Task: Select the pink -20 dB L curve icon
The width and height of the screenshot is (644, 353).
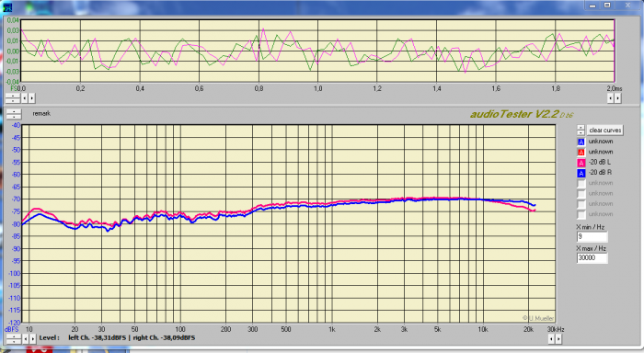Action: click(581, 163)
